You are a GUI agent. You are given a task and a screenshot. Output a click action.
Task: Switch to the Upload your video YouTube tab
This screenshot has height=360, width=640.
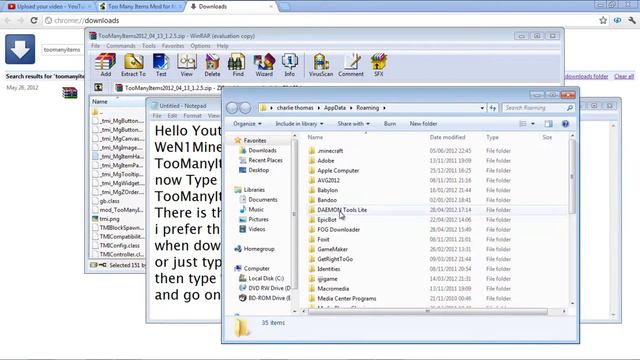tap(49, 7)
